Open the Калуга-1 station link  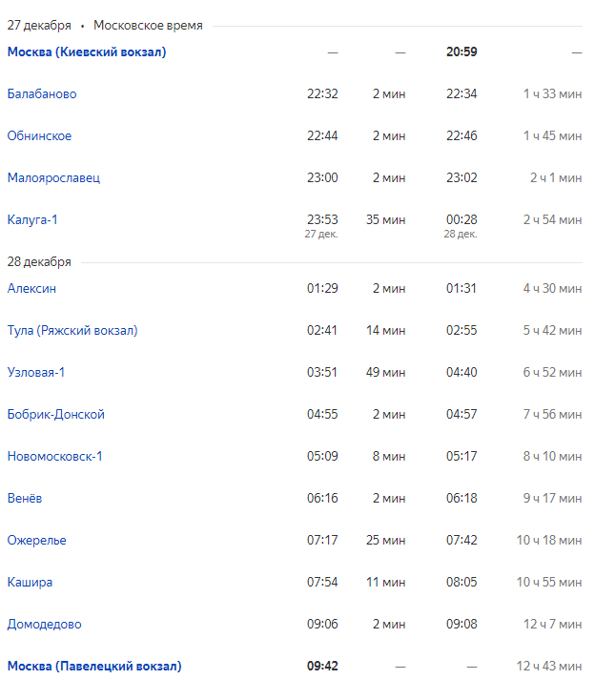pos(32,220)
